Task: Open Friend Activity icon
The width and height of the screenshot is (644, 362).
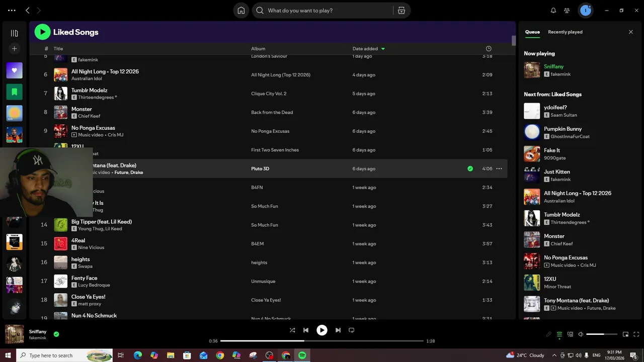Action: [x=567, y=11]
